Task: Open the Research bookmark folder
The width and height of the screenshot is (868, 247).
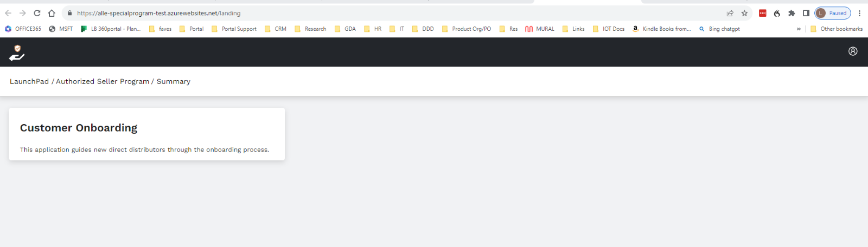Action: click(x=310, y=29)
